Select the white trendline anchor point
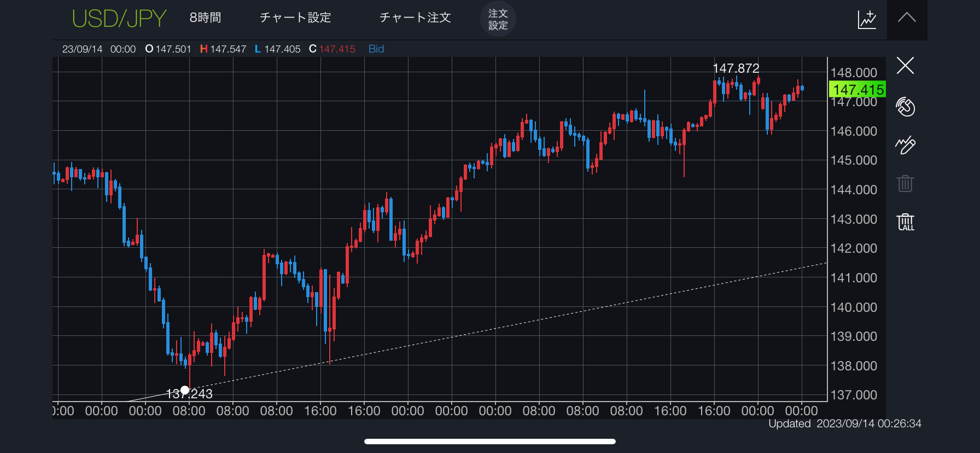This screenshot has height=453, width=980. [185, 390]
